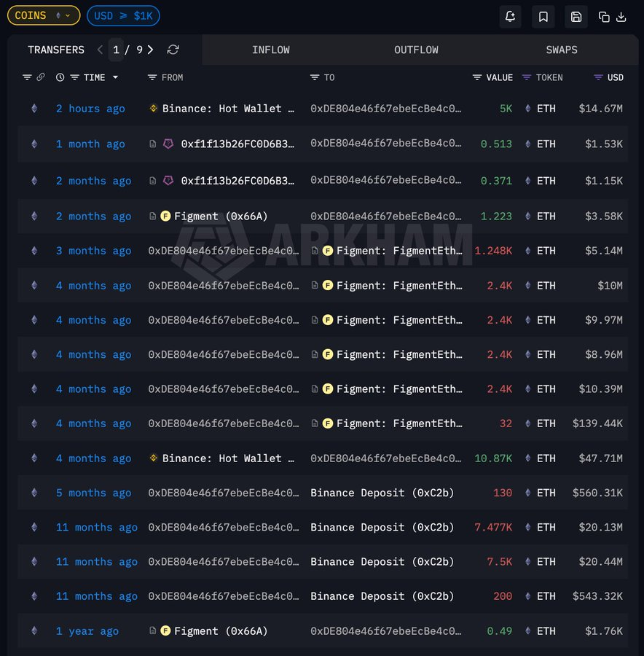Click Ethereum chain icon in $47.71M row
The height and width of the screenshot is (656, 644).
click(x=34, y=458)
